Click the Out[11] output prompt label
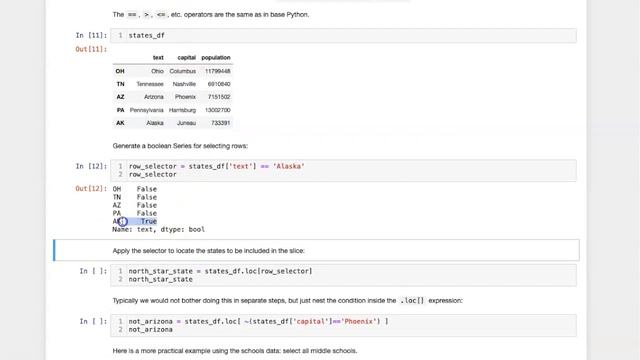This screenshot has height=360, width=640. [91, 49]
